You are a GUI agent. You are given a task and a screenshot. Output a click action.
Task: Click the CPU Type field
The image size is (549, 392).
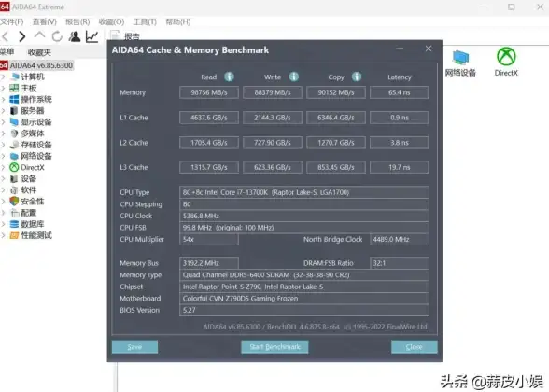click(x=304, y=192)
